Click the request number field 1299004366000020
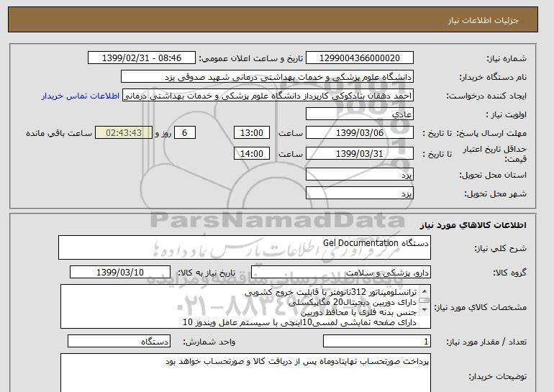 tap(359, 58)
